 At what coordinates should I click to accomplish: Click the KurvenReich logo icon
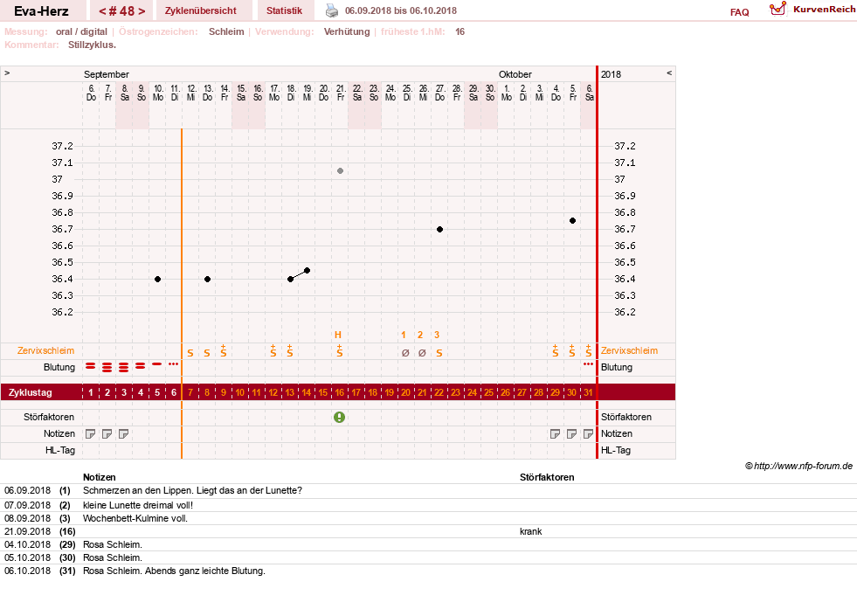[778, 9]
